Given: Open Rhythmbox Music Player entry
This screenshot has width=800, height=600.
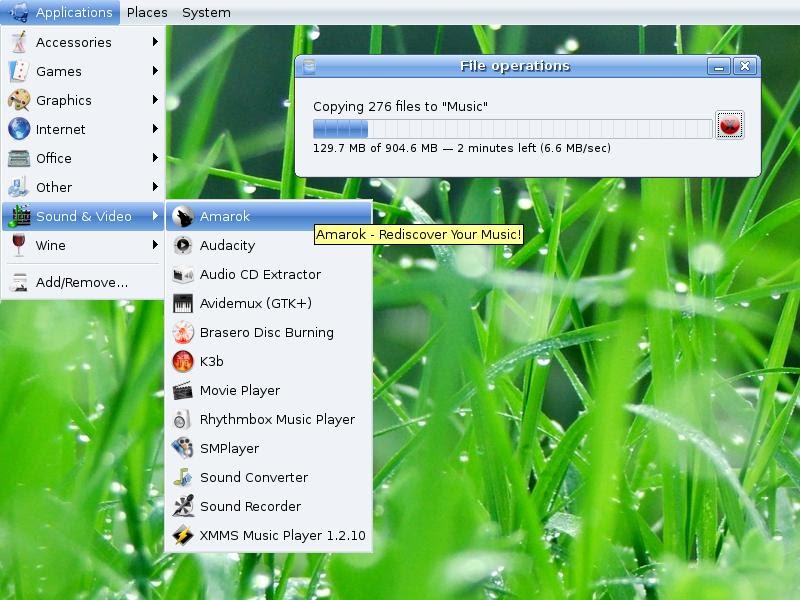Looking at the screenshot, I should pos(269,419).
